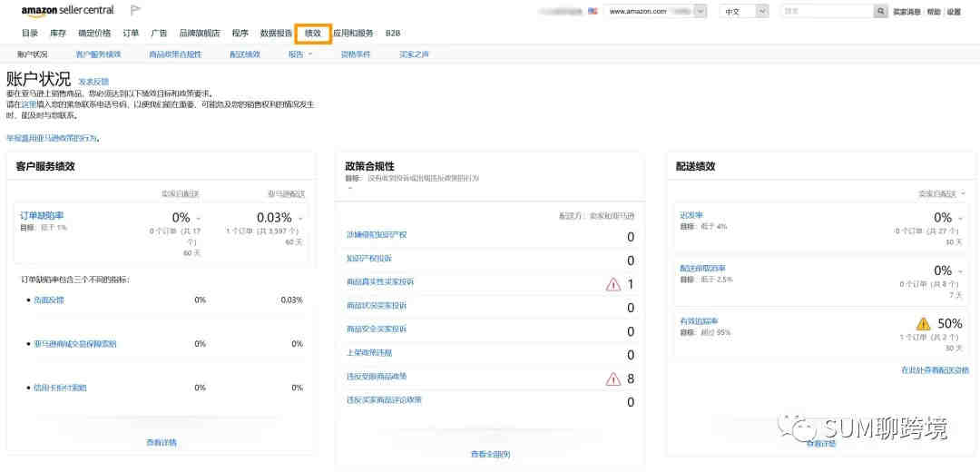The width and height of the screenshot is (980, 472).
Task: Open the 订单 menu
Action: pos(132,34)
